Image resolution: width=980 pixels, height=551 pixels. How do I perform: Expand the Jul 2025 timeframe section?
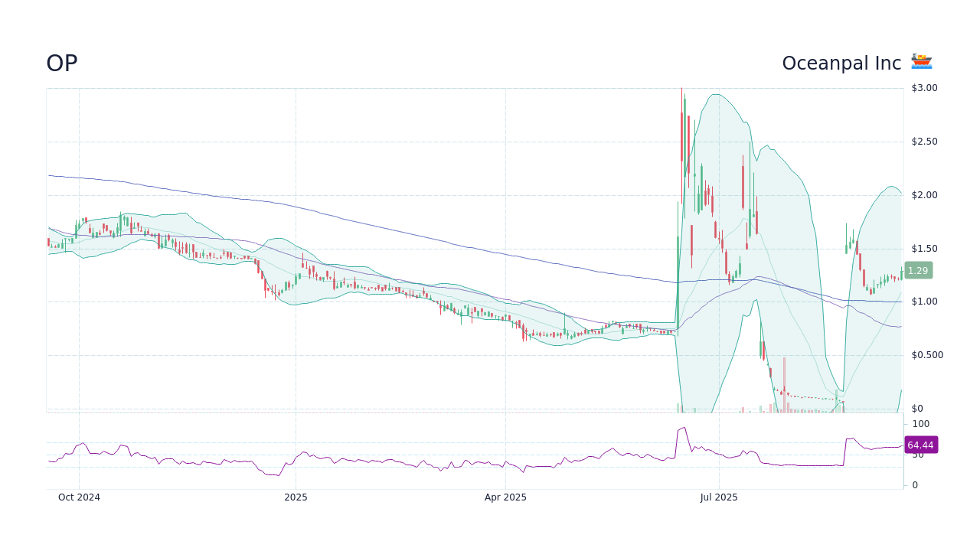719,497
